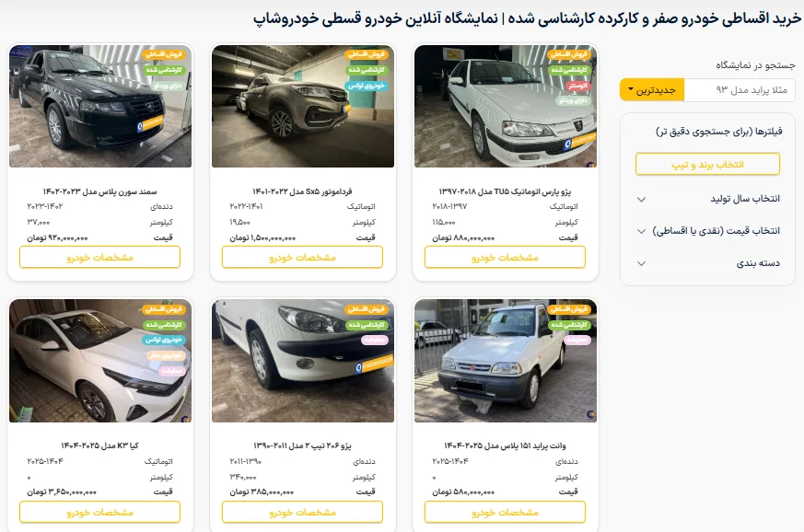Open the Fardamotor SX5 car photo
This screenshot has width=804, height=532.
pyautogui.click(x=303, y=106)
